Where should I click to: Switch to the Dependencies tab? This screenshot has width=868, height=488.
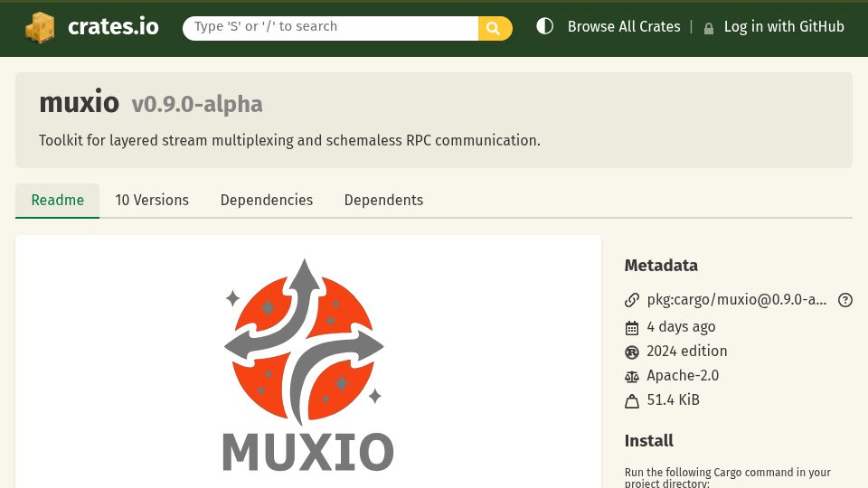click(x=266, y=201)
